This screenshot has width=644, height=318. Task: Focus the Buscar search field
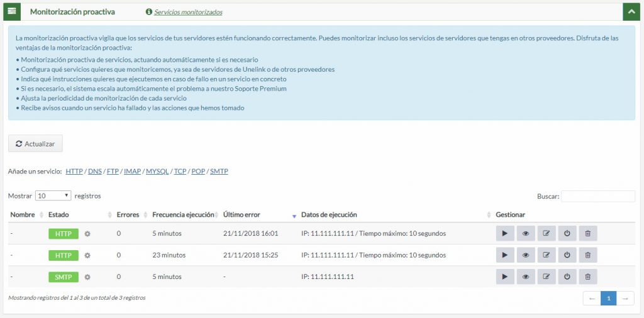pos(598,196)
